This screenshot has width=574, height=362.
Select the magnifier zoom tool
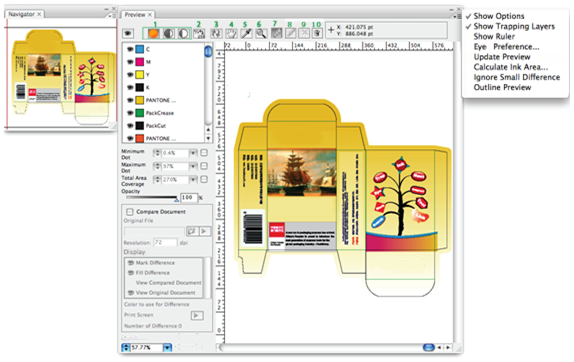tap(261, 34)
